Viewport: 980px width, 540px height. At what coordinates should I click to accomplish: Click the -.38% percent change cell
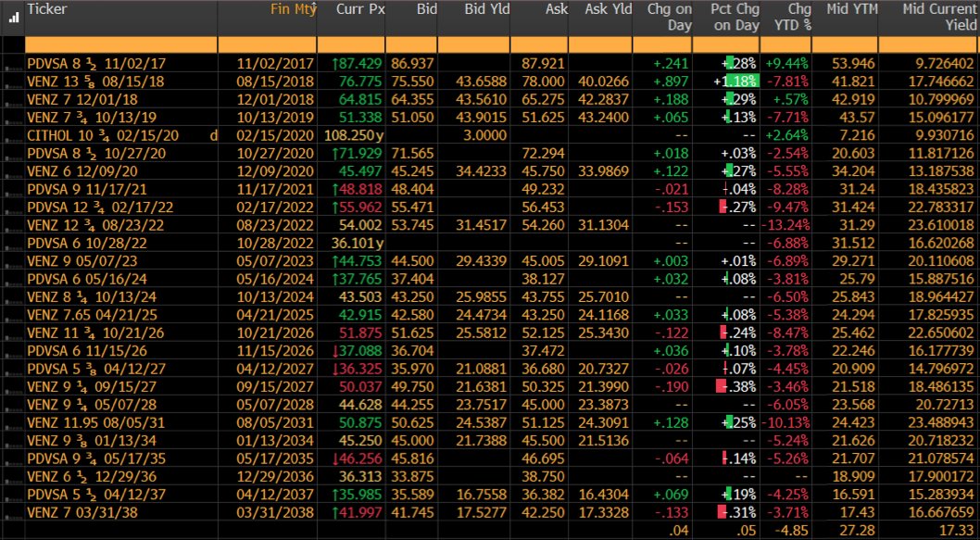tap(736, 387)
